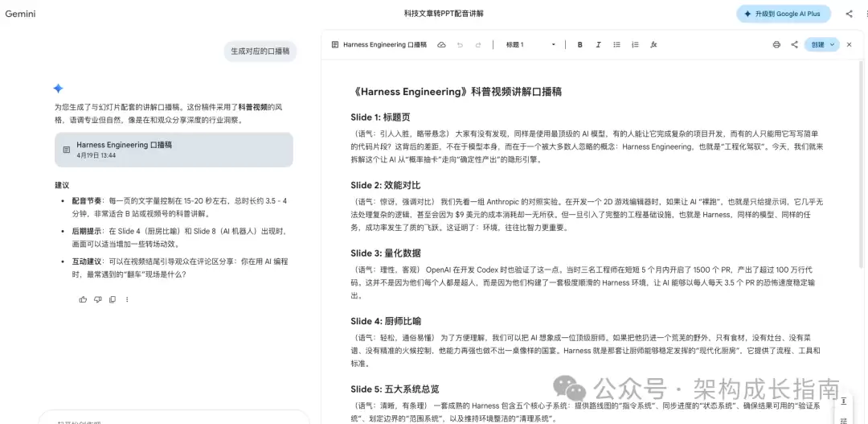Mark the response with thumbs down
Viewport: 868px width, 424px height.
click(97, 299)
